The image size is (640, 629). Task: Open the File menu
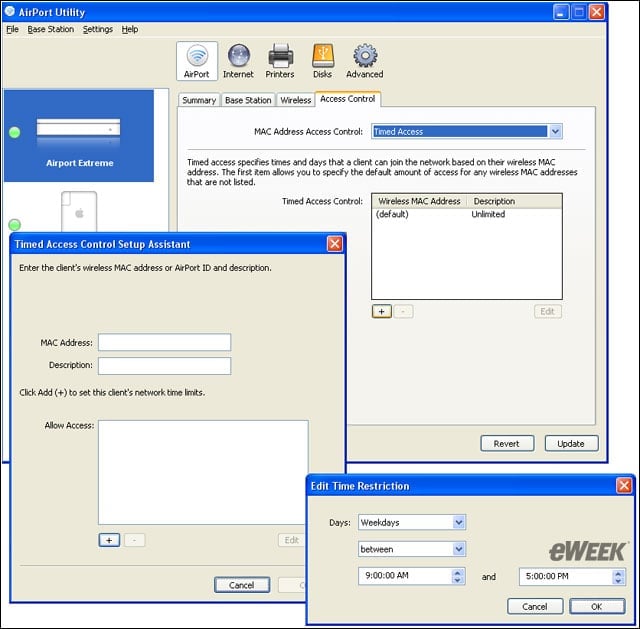point(12,29)
